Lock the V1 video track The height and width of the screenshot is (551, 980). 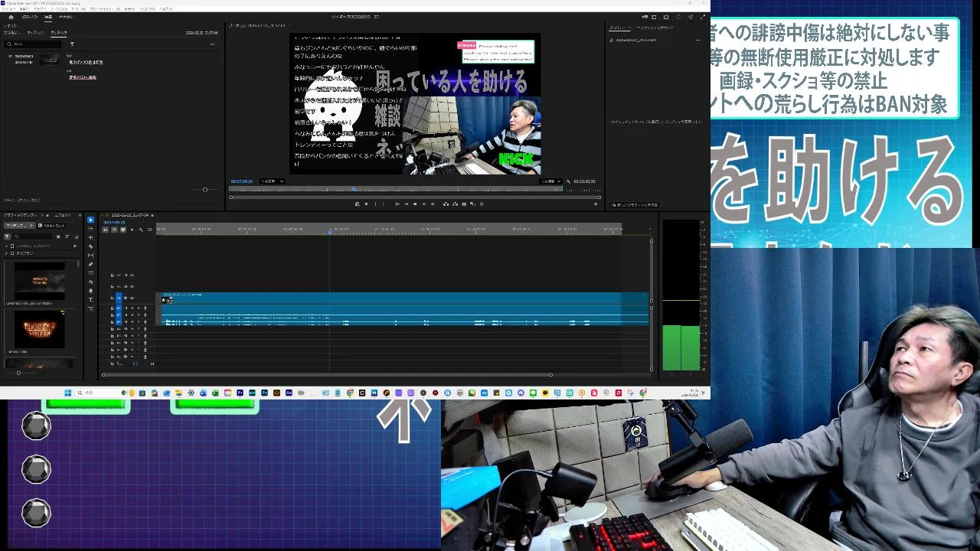pyautogui.click(x=112, y=298)
